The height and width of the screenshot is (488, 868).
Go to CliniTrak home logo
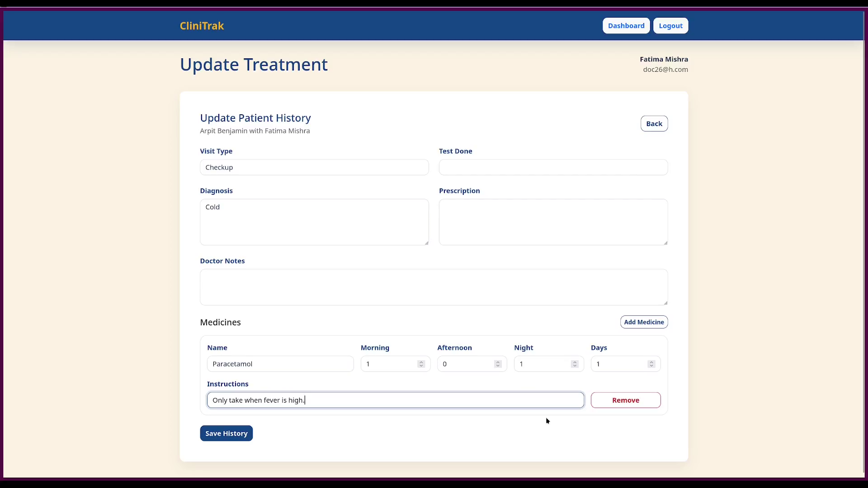tap(202, 26)
